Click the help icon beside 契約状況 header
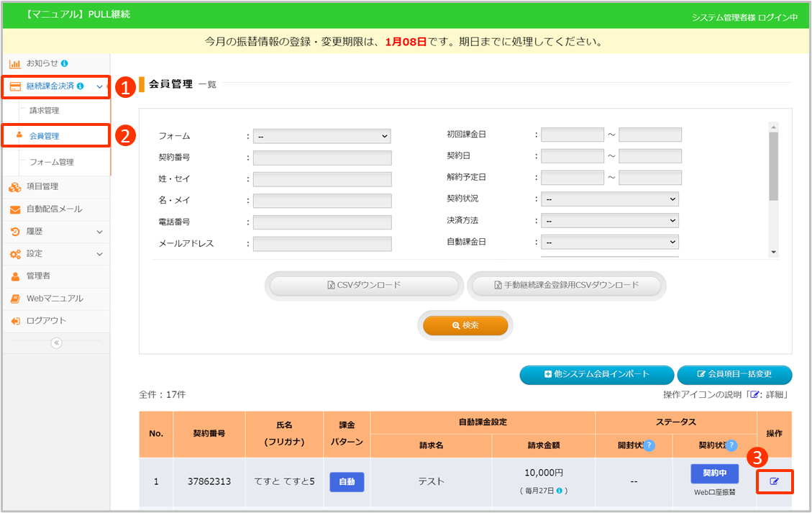 pyautogui.click(x=731, y=445)
